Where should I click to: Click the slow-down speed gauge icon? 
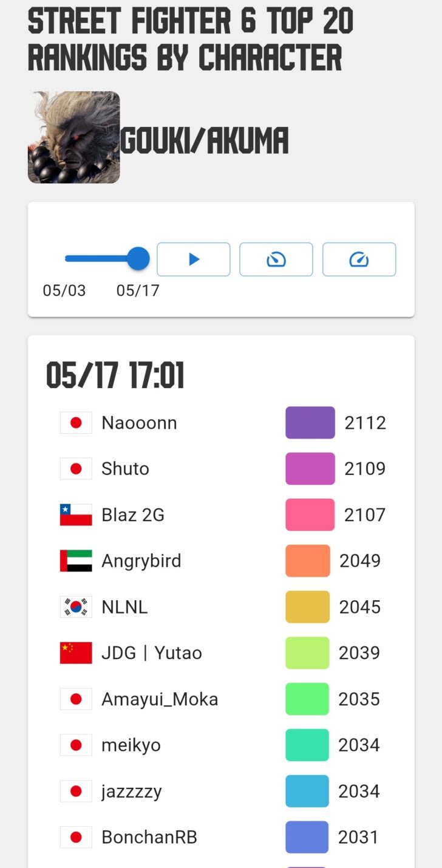[276, 259]
